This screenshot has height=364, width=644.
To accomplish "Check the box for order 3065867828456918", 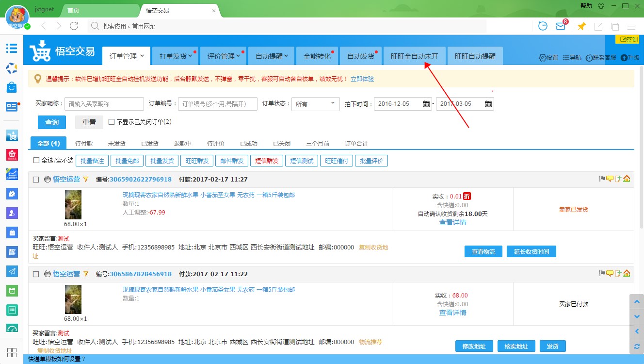I will tap(36, 274).
